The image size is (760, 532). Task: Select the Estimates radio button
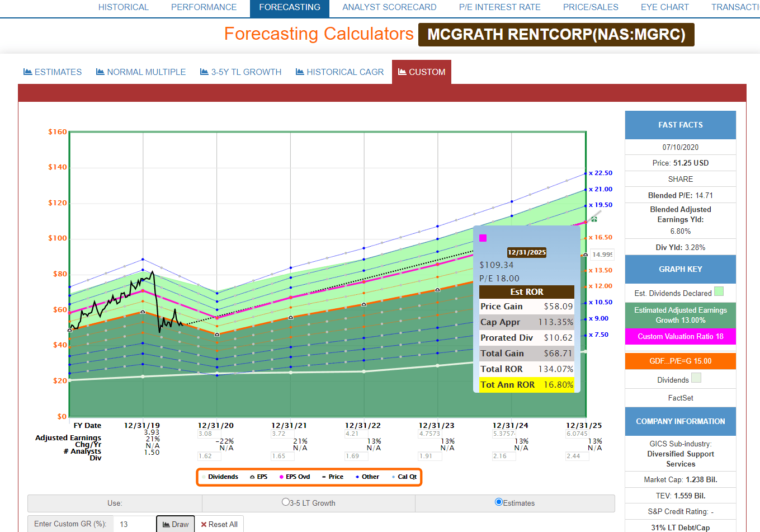pos(499,502)
